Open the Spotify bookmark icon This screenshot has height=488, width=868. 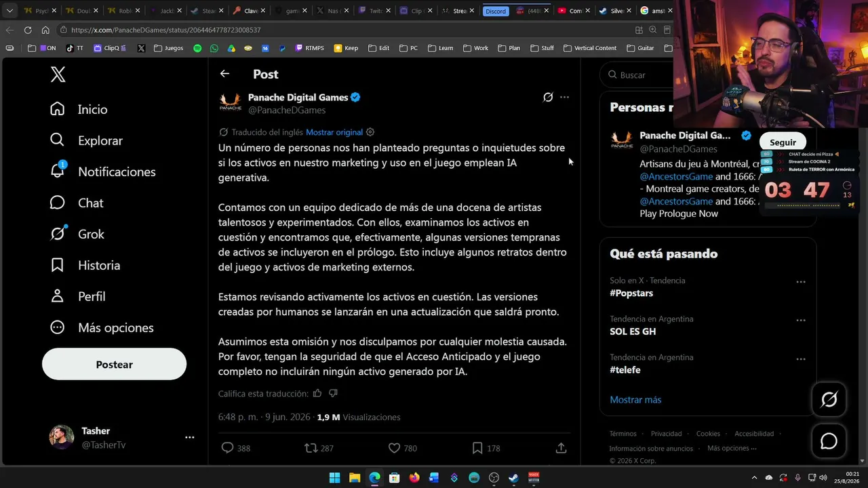(197, 48)
